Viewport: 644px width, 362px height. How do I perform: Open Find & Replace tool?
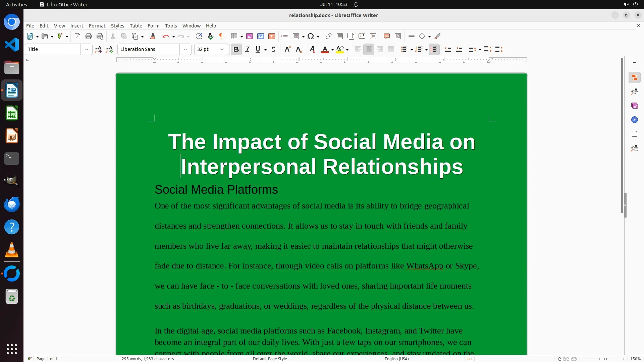click(x=199, y=36)
